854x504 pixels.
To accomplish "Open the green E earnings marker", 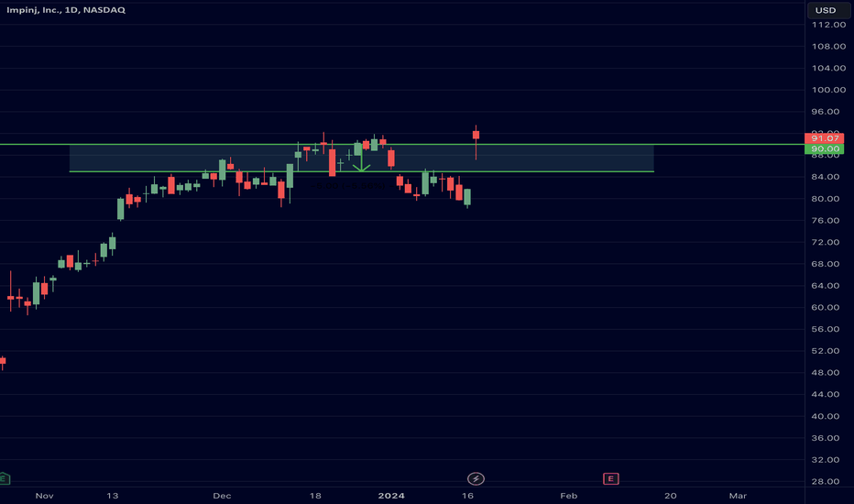I will (x=4, y=479).
